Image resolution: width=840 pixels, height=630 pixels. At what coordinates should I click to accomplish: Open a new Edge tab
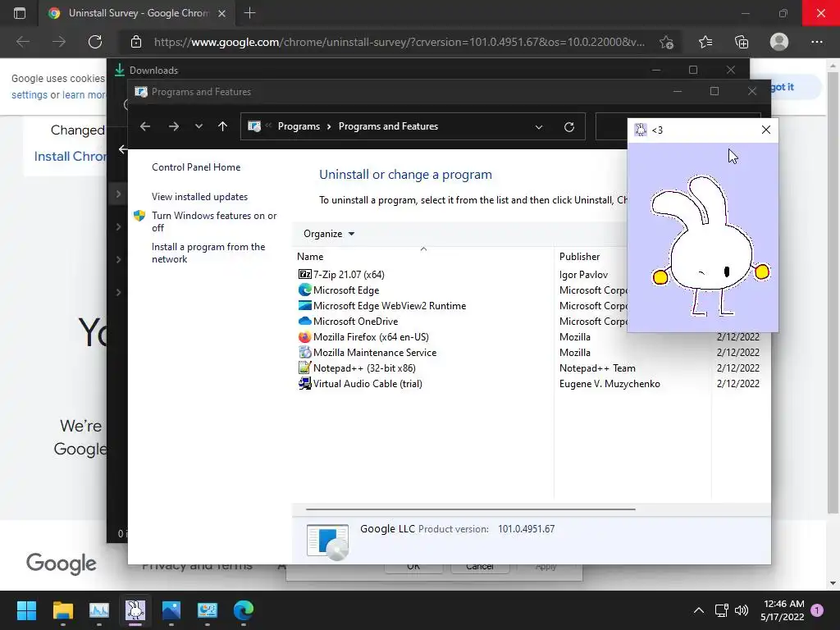click(x=249, y=13)
